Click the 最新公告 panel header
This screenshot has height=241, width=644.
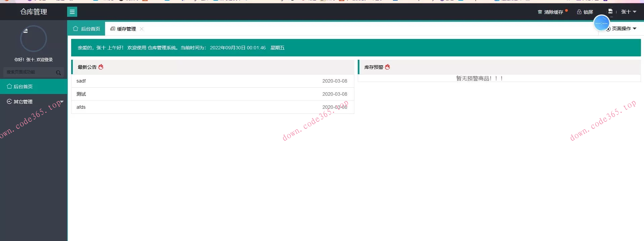pos(213,67)
